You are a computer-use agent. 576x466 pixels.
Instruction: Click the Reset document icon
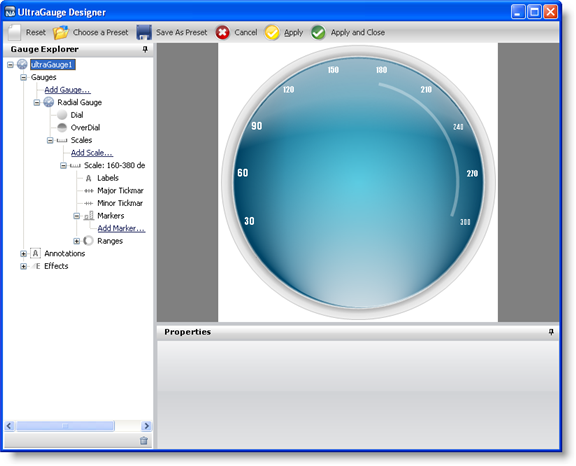[x=14, y=32]
